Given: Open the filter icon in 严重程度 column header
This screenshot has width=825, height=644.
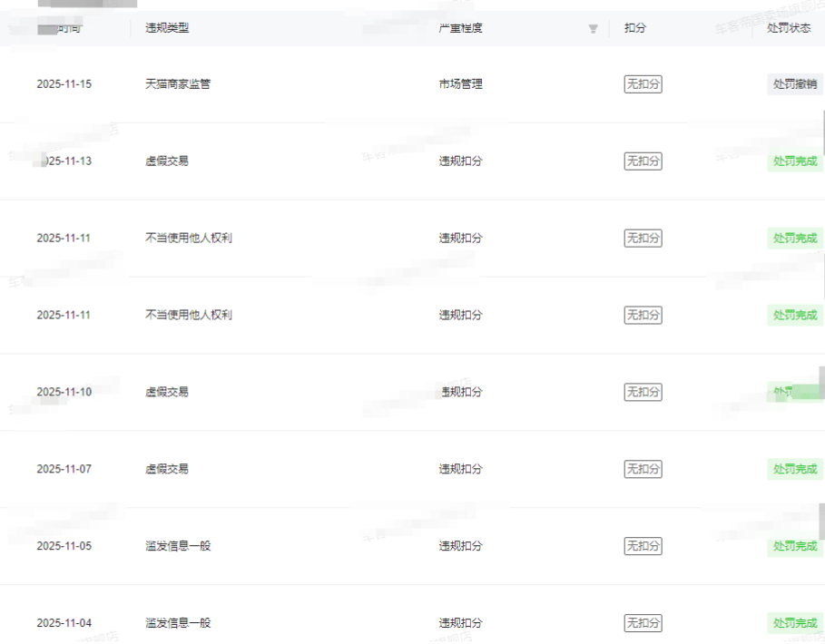Looking at the screenshot, I should pyautogui.click(x=593, y=28).
